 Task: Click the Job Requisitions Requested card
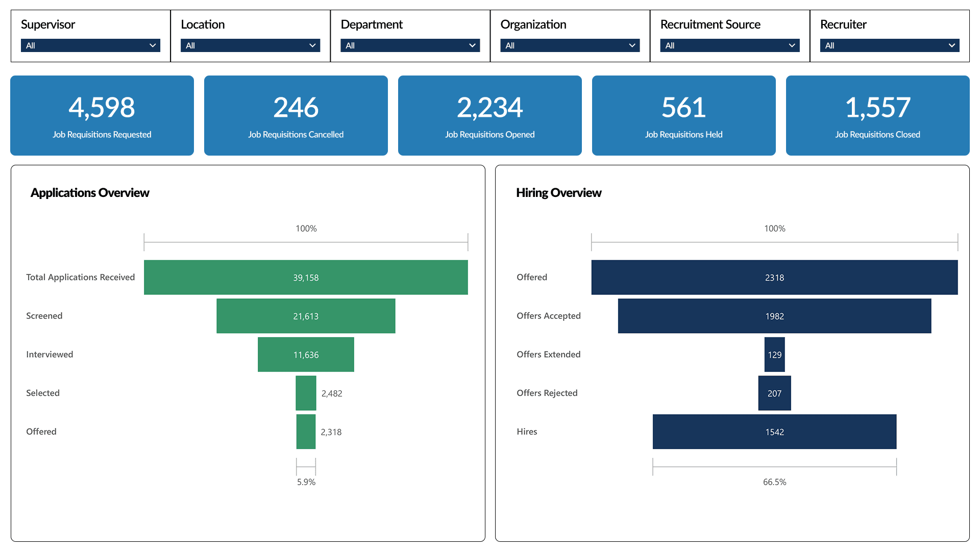tap(102, 115)
